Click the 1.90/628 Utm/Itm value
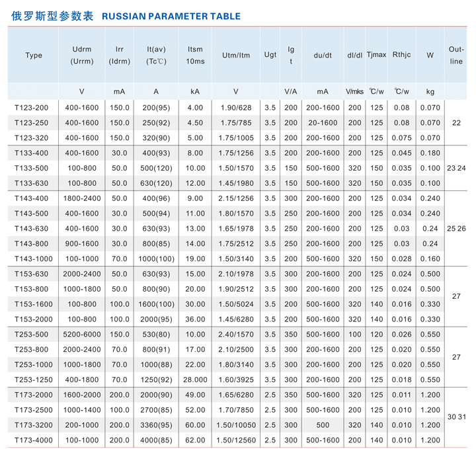476x449 pixels. (x=236, y=108)
